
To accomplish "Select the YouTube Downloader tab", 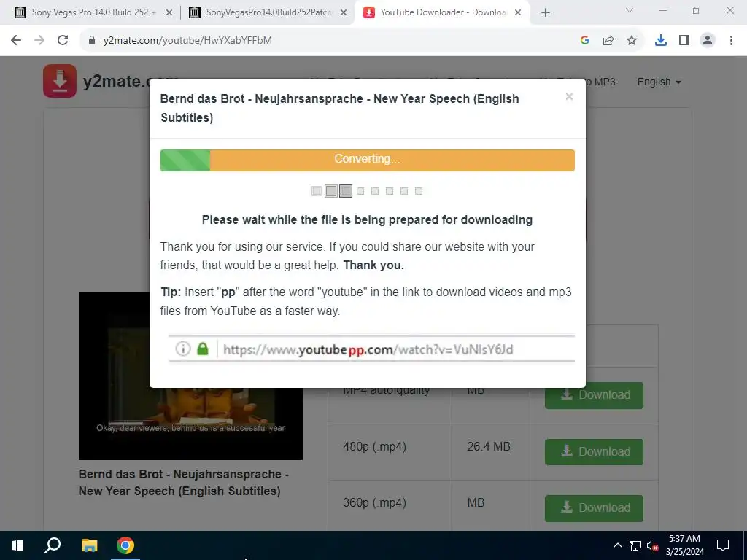I will point(442,12).
